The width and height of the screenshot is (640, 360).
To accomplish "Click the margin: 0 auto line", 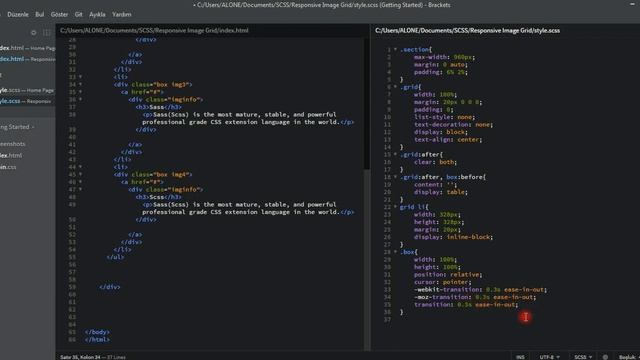I will coord(440,64).
